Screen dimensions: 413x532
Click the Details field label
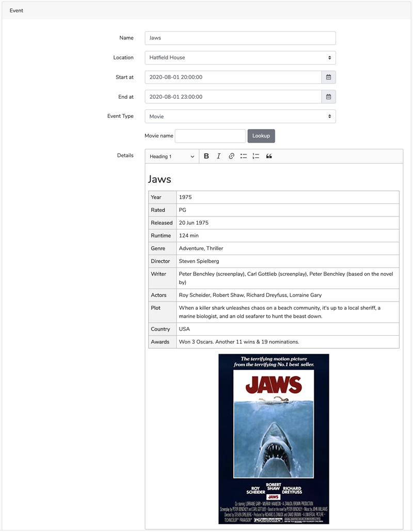125,155
